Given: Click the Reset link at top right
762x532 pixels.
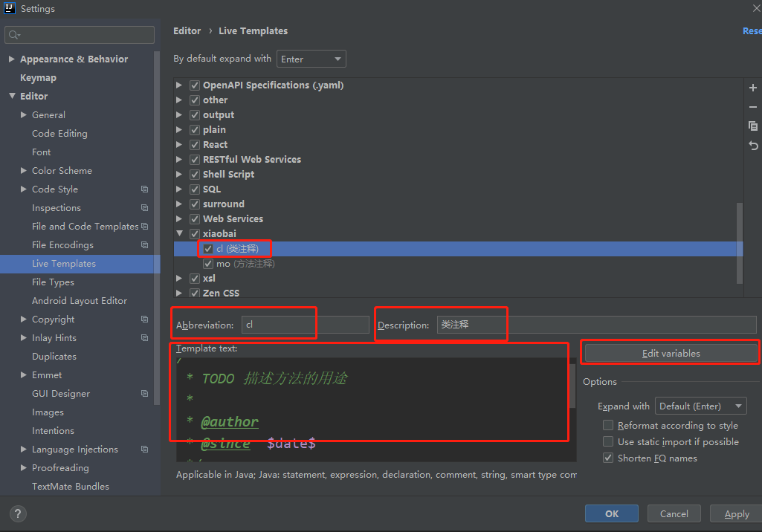Looking at the screenshot, I should (x=752, y=31).
